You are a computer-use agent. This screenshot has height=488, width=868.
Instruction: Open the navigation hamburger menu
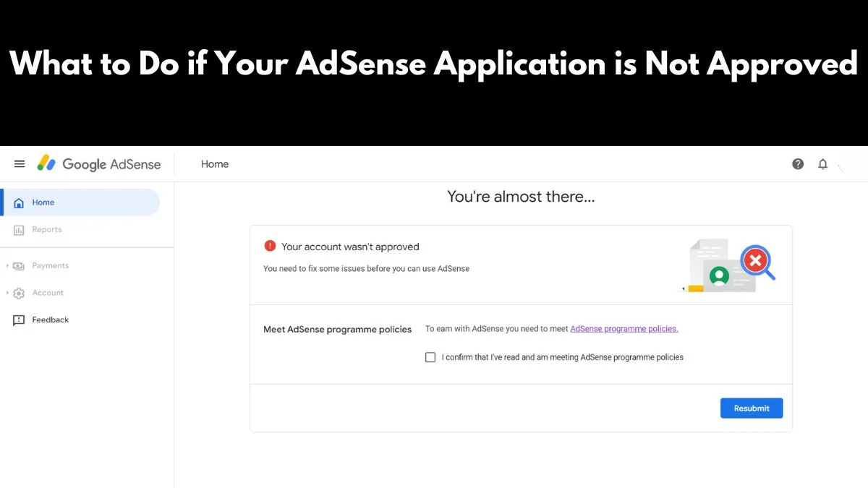(20, 163)
